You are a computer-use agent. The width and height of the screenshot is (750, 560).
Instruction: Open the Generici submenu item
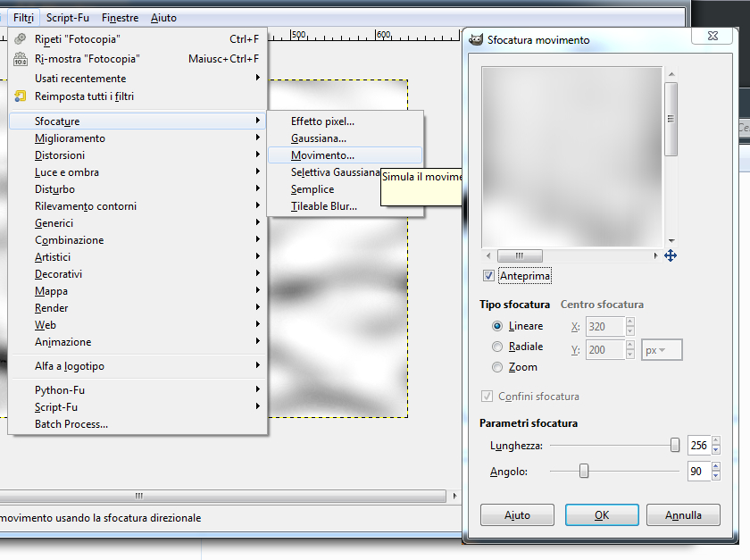137,223
